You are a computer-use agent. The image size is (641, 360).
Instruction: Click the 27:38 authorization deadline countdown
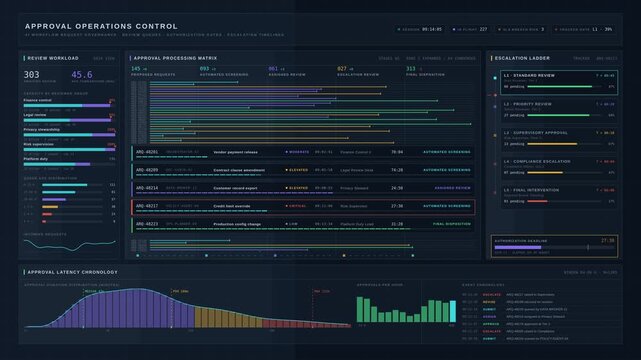607,241
